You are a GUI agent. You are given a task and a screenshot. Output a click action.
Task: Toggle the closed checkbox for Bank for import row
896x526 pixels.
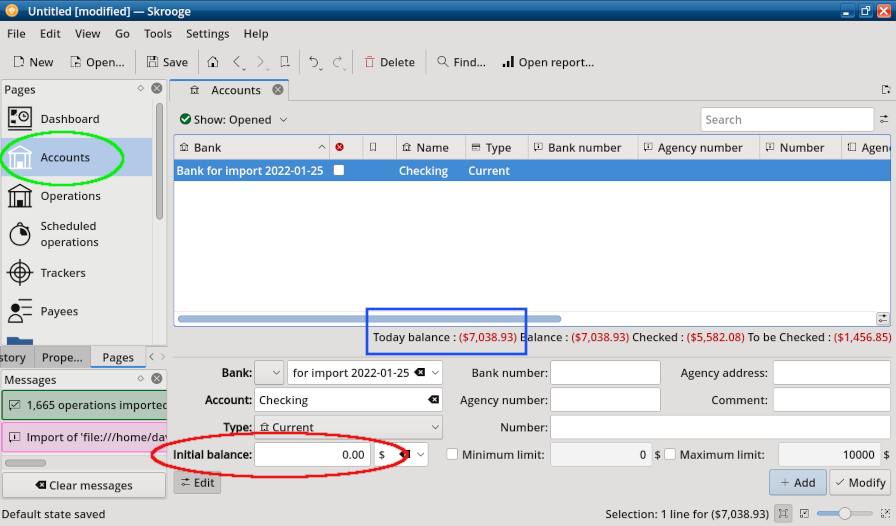click(x=339, y=170)
